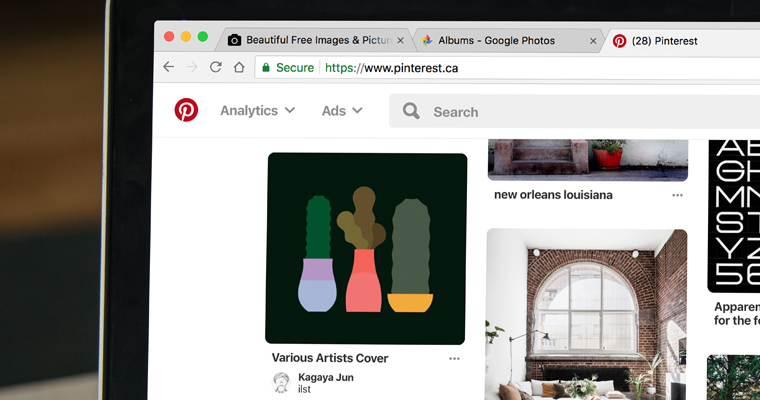This screenshot has width=760, height=400.
Task: Open the black typography alphabet pin
Action: (x=734, y=216)
